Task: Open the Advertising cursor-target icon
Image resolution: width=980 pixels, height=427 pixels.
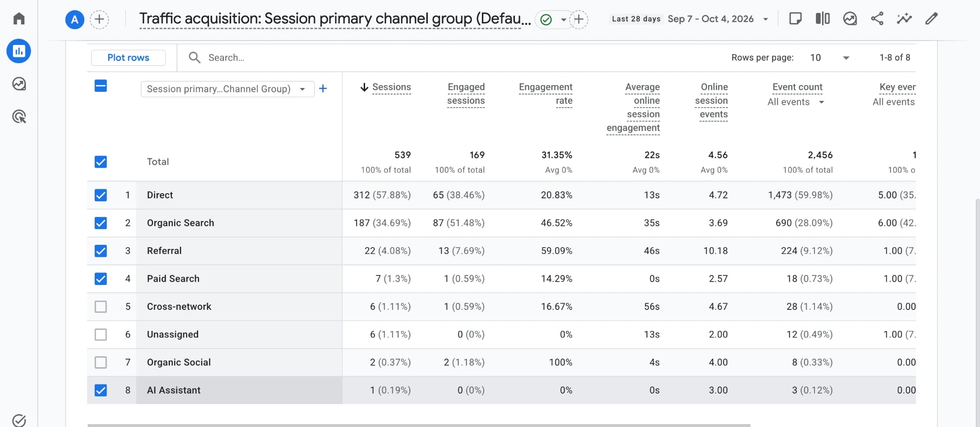Action: [19, 116]
